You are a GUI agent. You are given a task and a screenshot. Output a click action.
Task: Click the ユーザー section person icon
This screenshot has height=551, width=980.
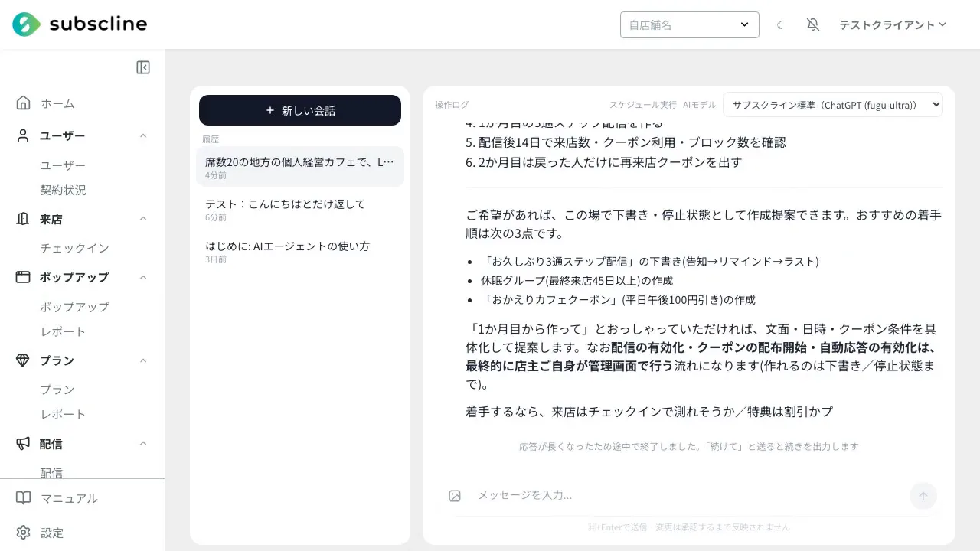tap(23, 135)
